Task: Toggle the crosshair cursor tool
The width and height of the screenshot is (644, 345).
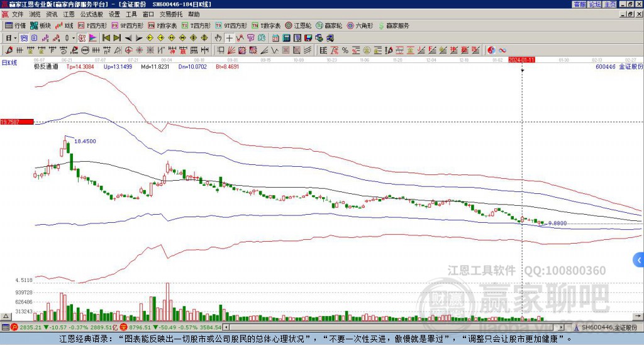Action: [229, 38]
